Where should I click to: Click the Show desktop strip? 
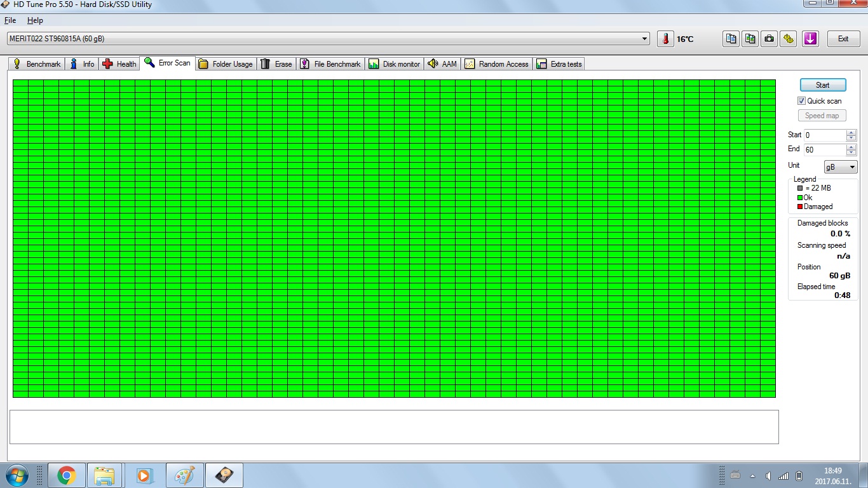[x=863, y=475]
